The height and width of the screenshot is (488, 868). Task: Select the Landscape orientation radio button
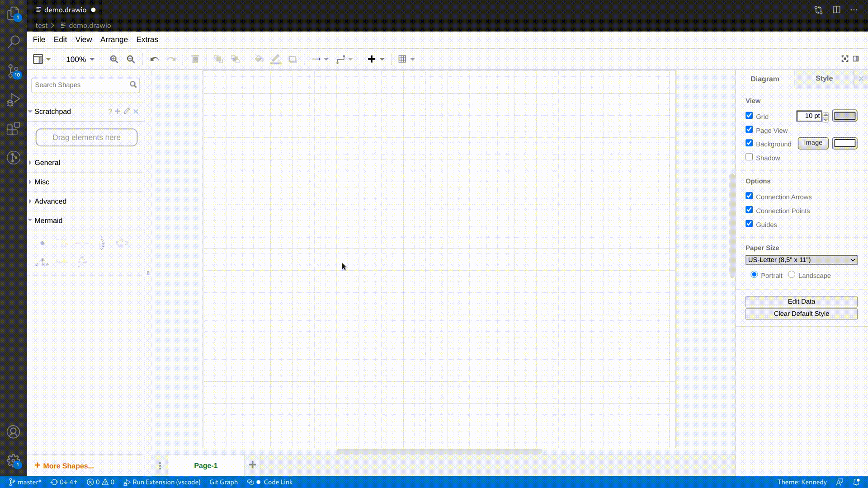point(791,275)
